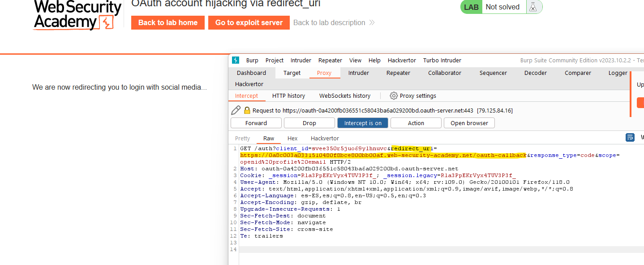Click Go to exploit server
The height and width of the screenshot is (265, 644).
pos(249,22)
